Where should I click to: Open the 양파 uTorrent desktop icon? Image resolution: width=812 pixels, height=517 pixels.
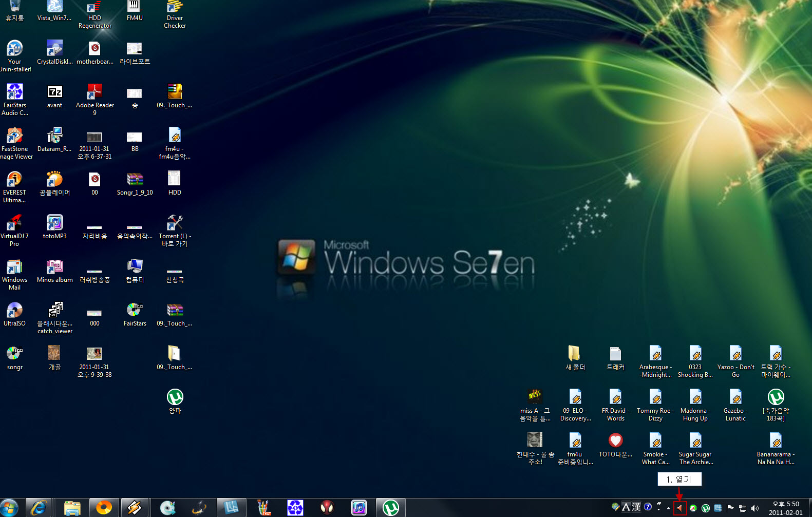175,401
